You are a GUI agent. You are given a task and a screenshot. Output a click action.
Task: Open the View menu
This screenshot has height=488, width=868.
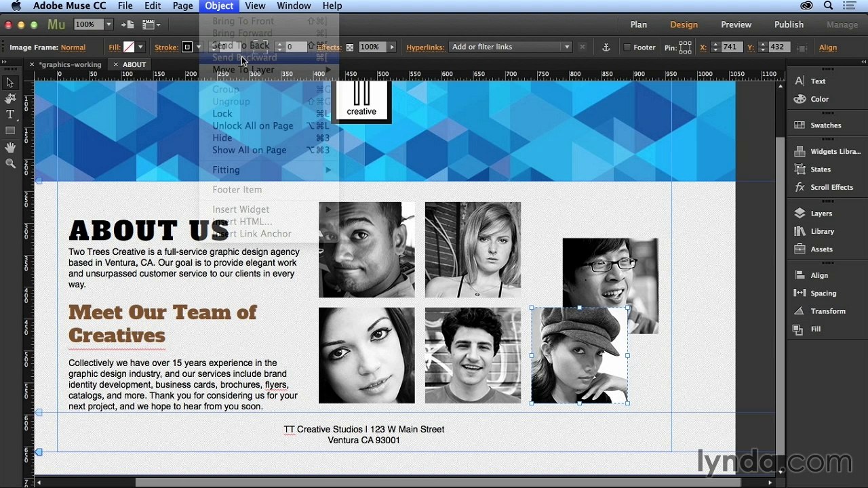click(x=255, y=5)
